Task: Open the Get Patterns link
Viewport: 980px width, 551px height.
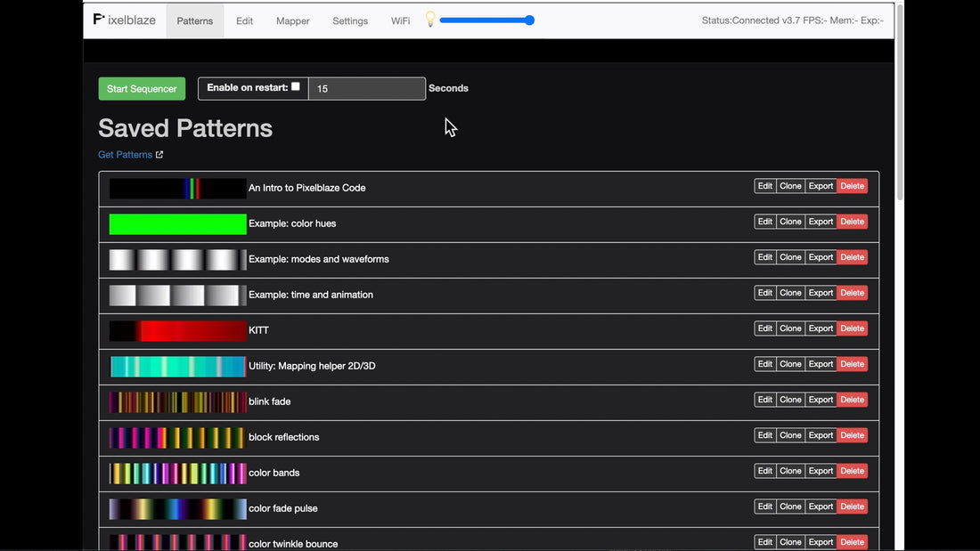Action: (x=125, y=155)
